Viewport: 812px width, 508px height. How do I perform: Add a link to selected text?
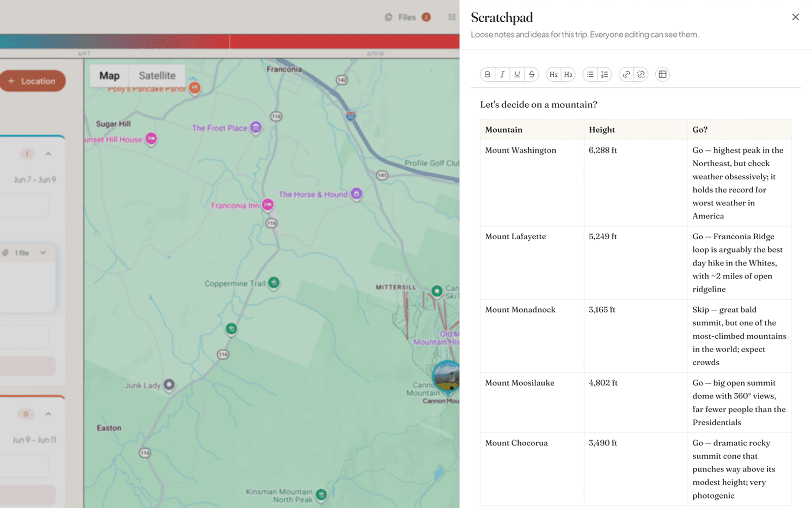(626, 75)
